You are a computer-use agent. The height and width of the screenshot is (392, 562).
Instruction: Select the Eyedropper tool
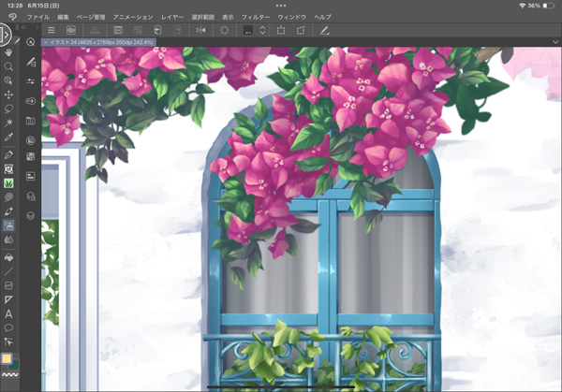[9, 138]
